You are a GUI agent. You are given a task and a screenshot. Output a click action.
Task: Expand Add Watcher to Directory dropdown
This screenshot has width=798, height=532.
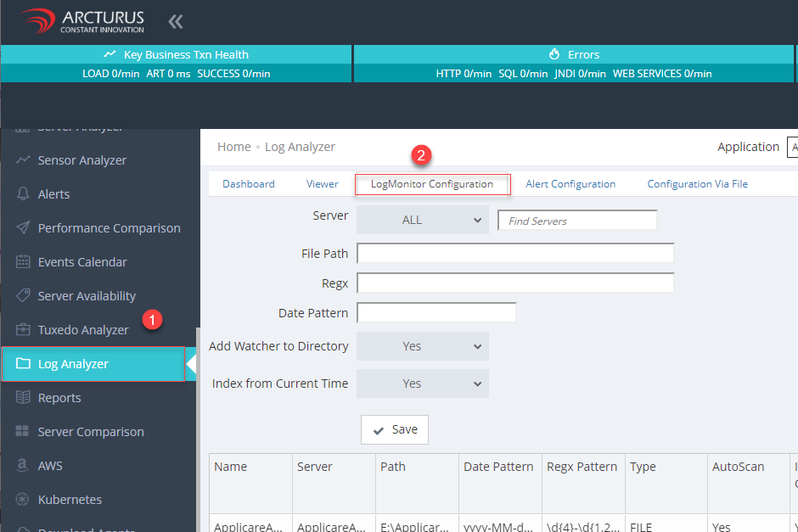click(422, 346)
